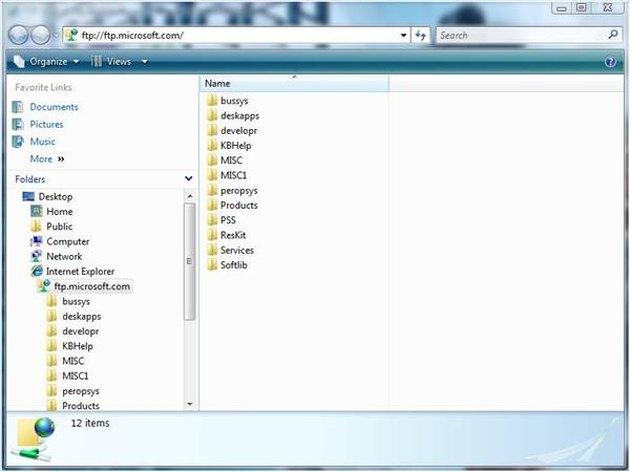Click the Music icon in Favorite Links
This screenshot has height=472, width=630.
[18, 141]
